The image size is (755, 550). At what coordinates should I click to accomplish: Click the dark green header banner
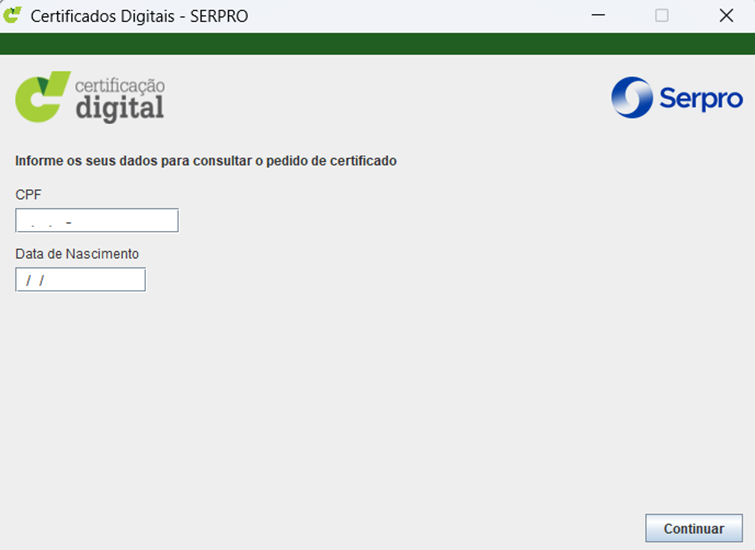(x=377, y=43)
